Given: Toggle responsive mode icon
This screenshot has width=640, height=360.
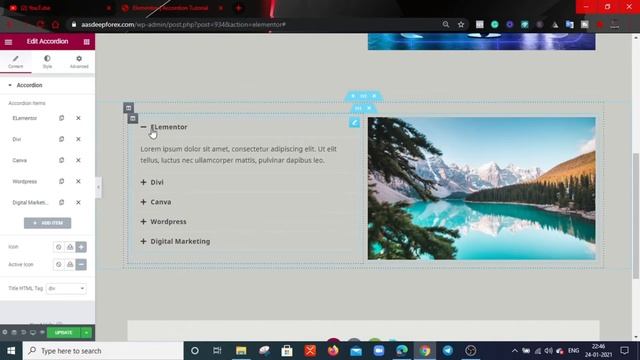Looking at the screenshot, I should tap(33, 333).
